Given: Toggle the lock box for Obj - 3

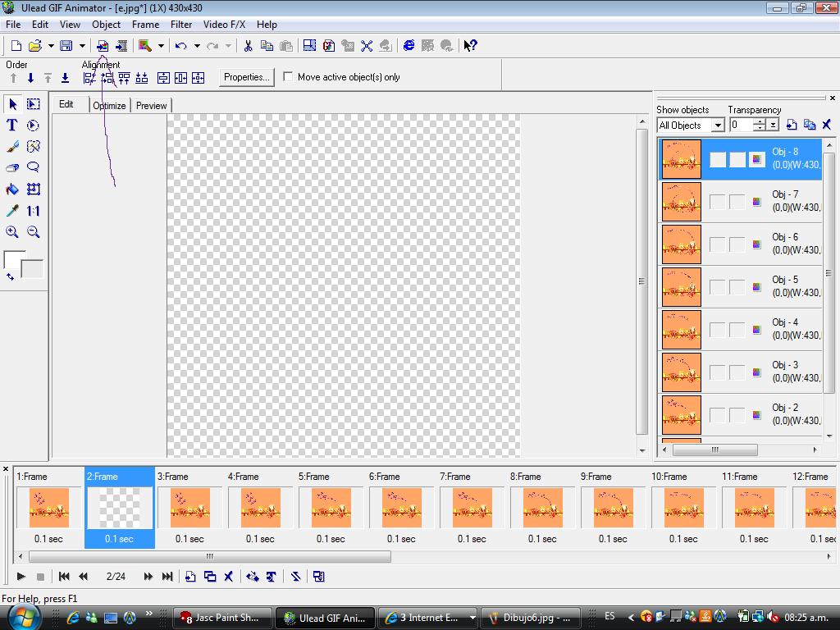Looking at the screenshot, I should [x=737, y=373].
